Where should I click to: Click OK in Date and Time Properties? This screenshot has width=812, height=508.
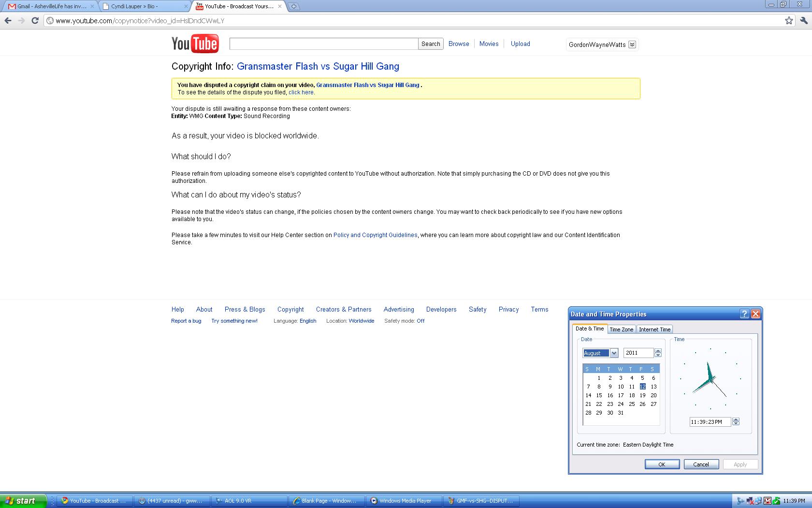[x=662, y=464]
